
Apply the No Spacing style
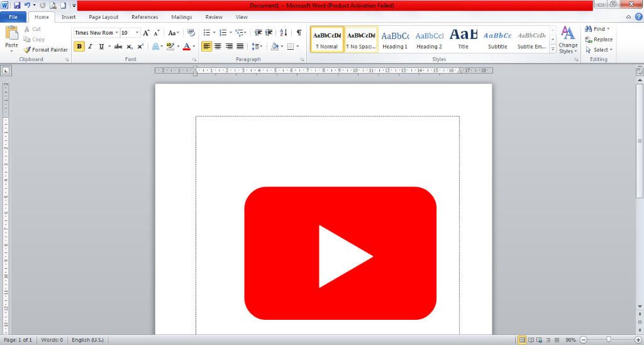362,40
